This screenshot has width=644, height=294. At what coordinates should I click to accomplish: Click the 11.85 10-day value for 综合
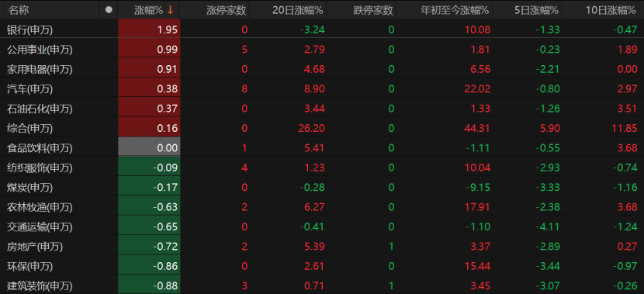625,129
